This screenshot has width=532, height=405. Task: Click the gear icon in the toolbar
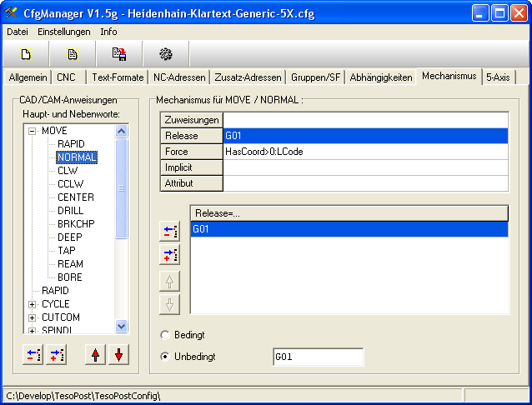pos(166,54)
